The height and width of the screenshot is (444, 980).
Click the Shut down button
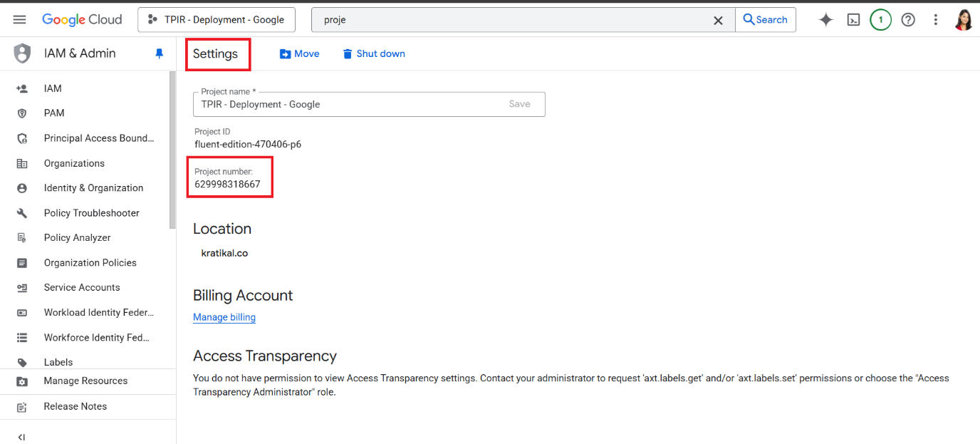[374, 53]
